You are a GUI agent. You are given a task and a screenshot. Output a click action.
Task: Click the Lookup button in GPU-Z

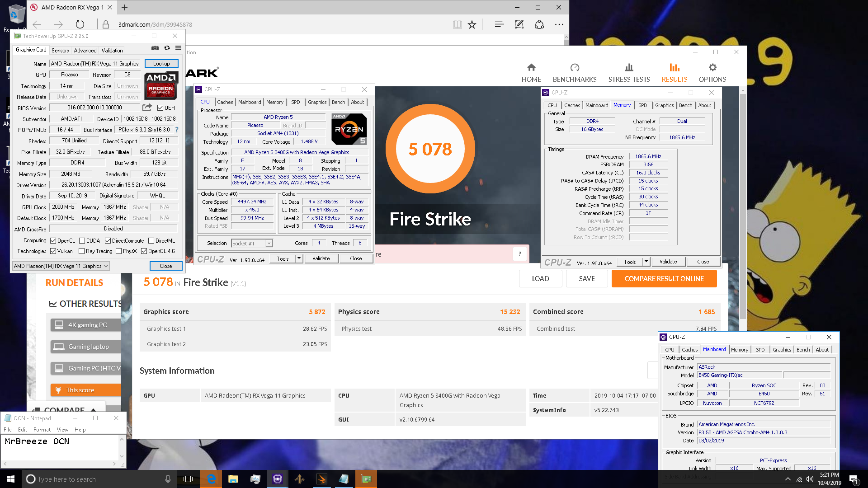coord(161,64)
